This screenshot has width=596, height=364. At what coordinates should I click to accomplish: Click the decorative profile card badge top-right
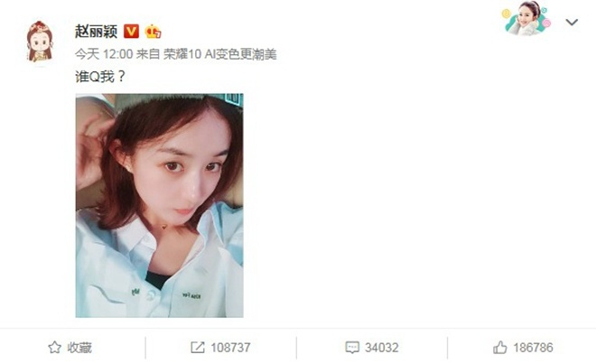(526, 19)
